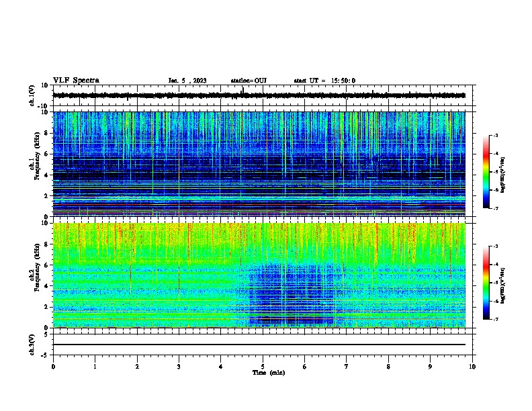Select the "Time (min)" axis label
Image resolution: width=532 pixels, height=411 pixels.
click(x=269, y=373)
